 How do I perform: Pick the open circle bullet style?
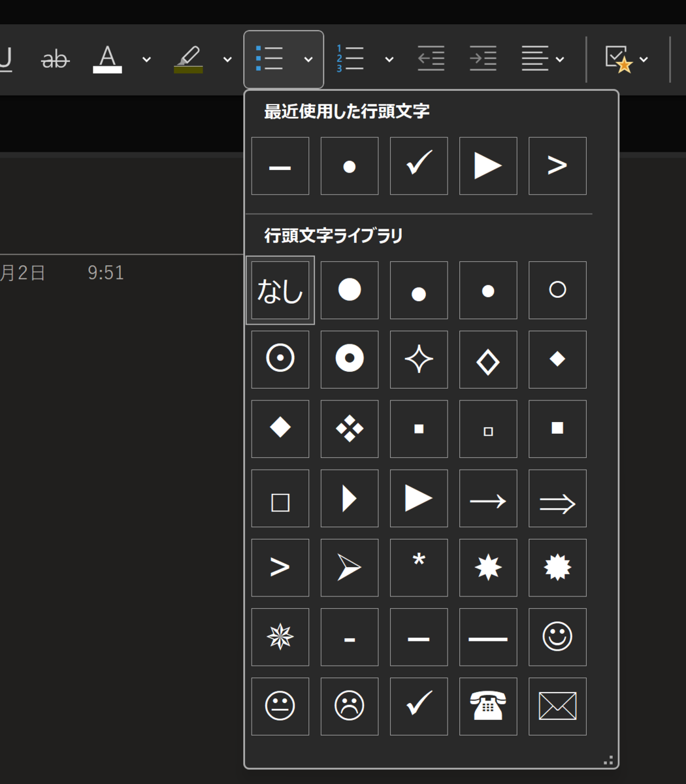pos(557,290)
